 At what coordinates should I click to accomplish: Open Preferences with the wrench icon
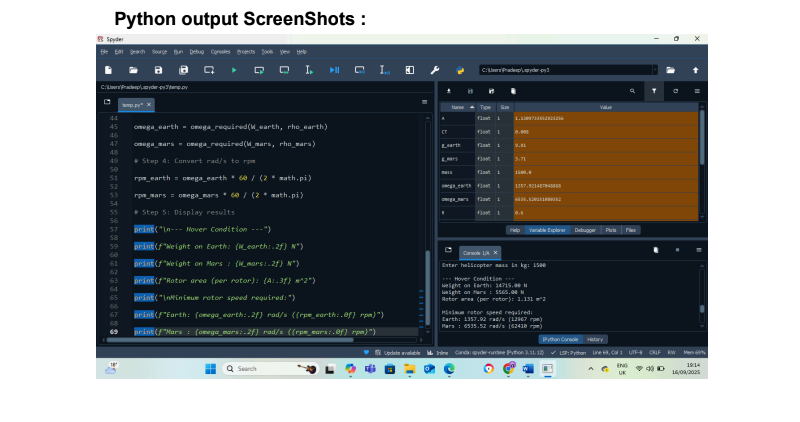pos(435,70)
